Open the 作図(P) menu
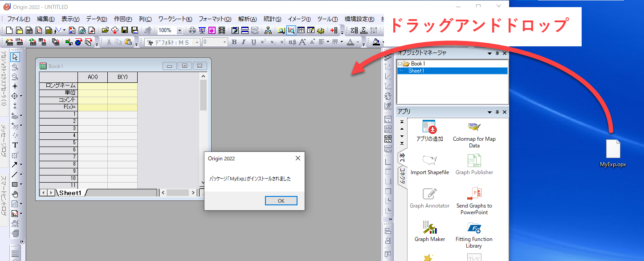 tap(123, 19)
